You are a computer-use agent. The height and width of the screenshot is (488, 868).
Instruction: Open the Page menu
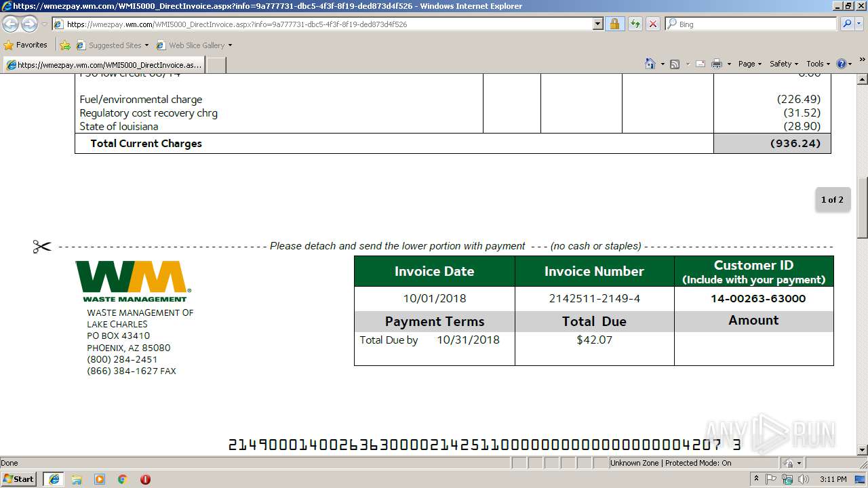click(750, 64)
